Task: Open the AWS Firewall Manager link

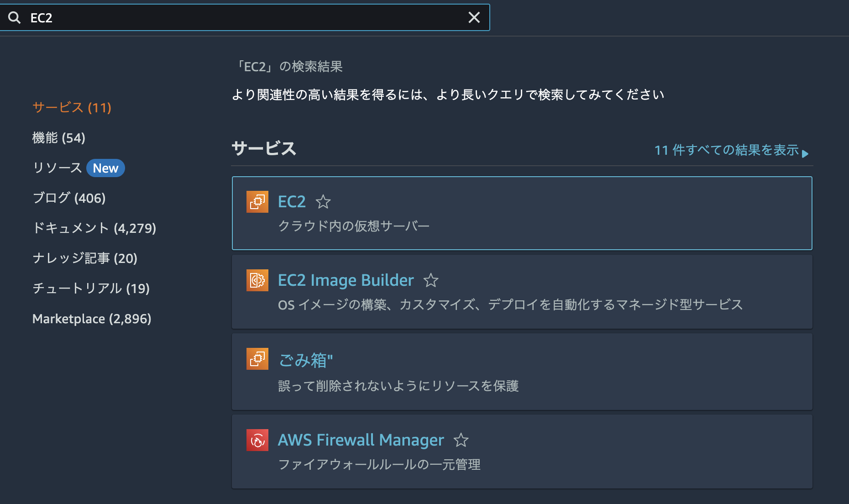Action: pos(361,440)
